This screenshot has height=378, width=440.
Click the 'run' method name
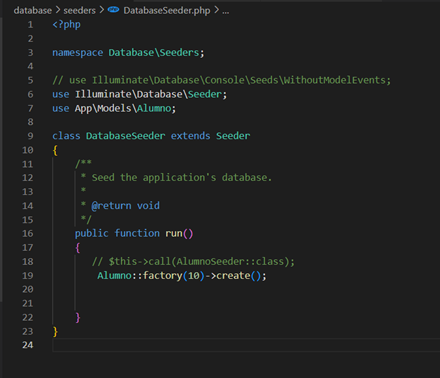click(x=174, y=233)
